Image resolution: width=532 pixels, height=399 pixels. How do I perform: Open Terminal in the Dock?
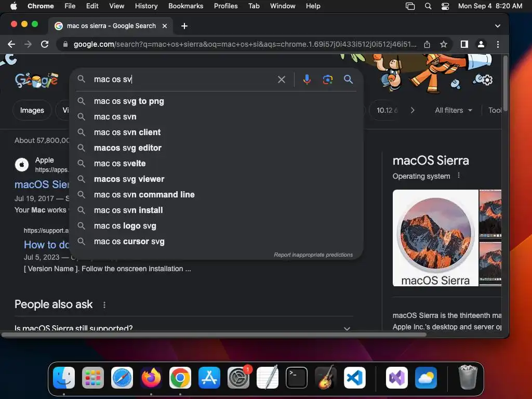[x=297, y=378]
